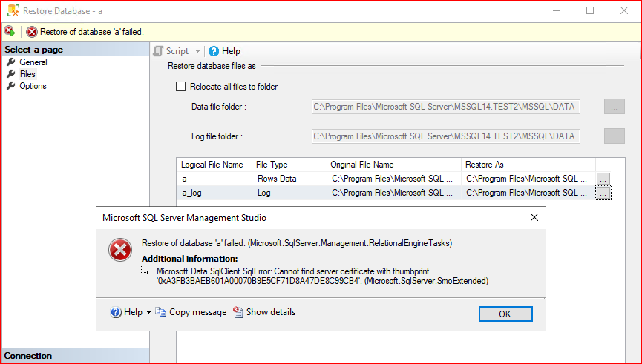Select the Files page
The width and height of the screenshot is (642, 364).
[27, 74]
